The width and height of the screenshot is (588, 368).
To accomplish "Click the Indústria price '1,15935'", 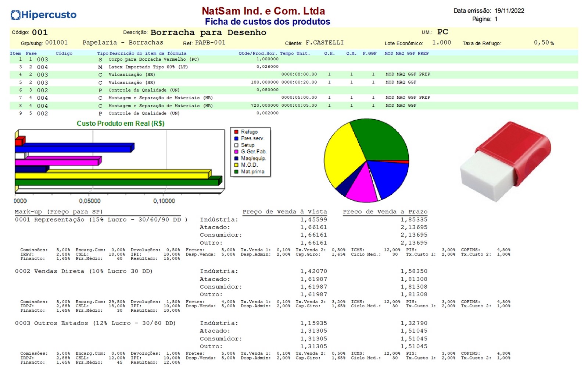I will tap(313, 323).
